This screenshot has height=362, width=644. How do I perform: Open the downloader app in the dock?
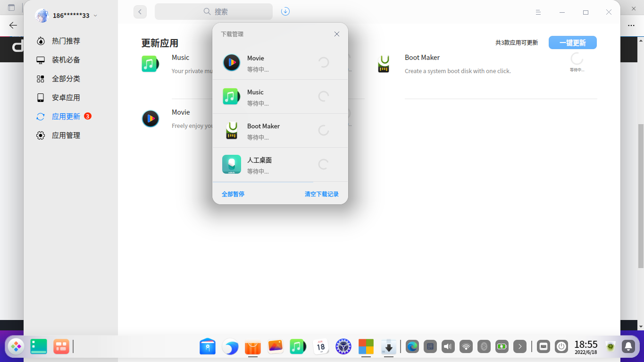pyautogui.click(x=389, y=347)
